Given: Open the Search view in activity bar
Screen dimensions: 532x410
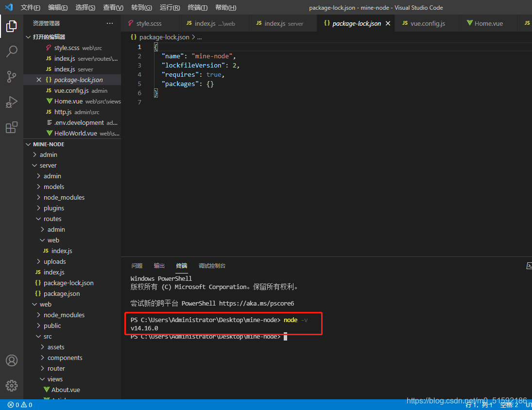Looking at the screenshot, I should click(x=12, y=51).
